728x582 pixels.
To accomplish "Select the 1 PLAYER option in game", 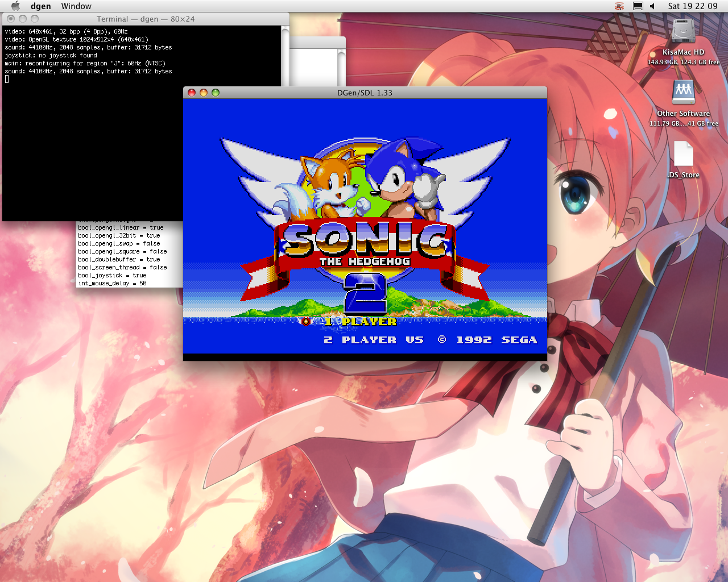I will pos(359,322).
